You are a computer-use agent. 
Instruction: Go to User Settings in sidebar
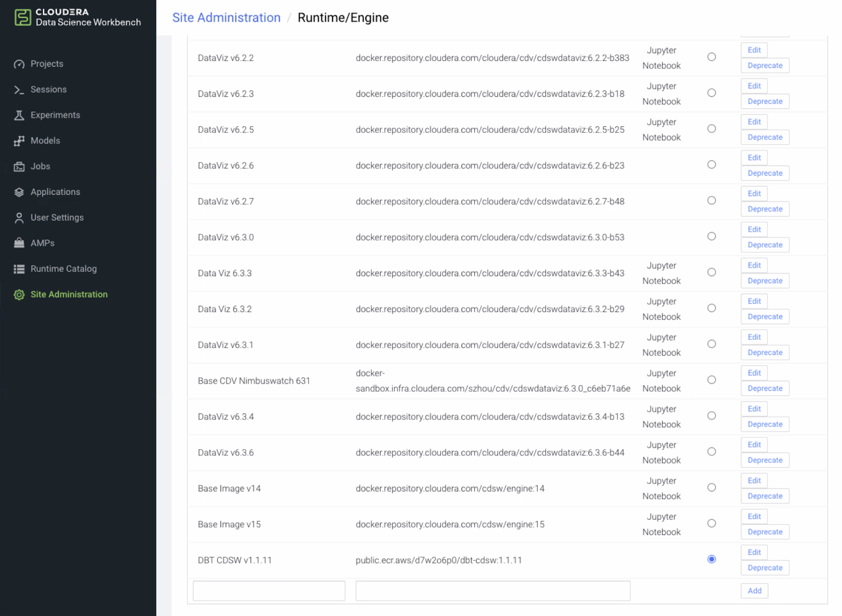click(57, 217)
